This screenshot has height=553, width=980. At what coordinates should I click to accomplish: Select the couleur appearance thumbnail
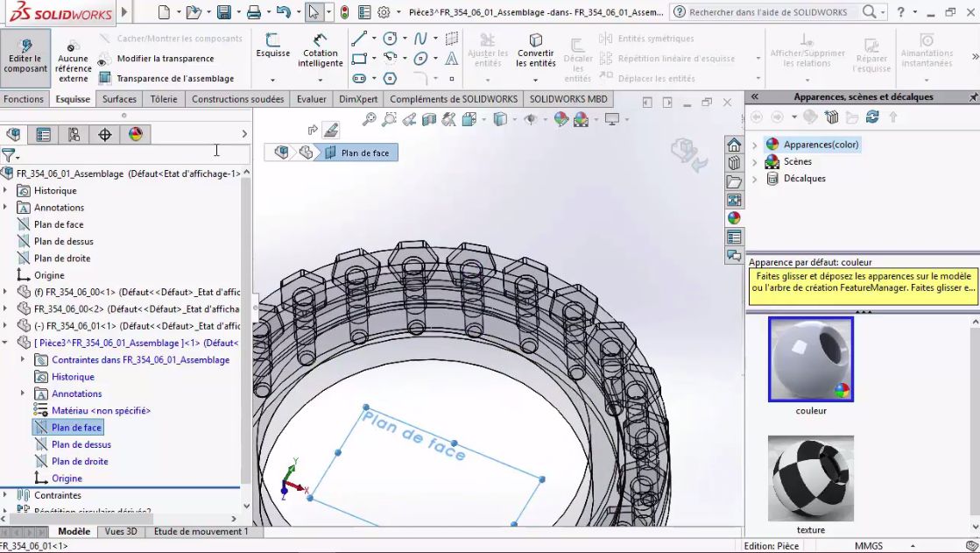coord(811,359)
